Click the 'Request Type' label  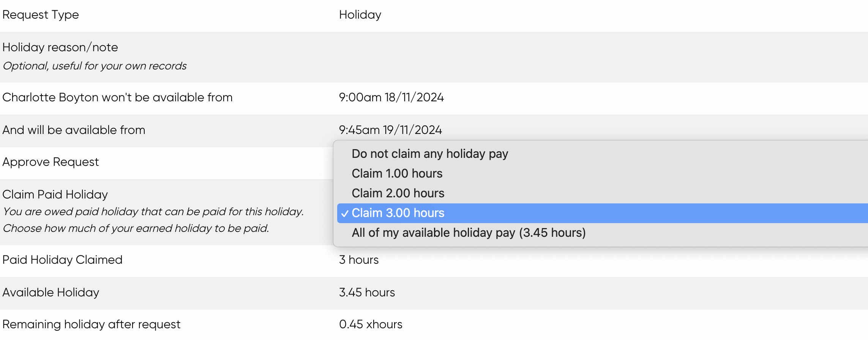[x=41, y=15]
